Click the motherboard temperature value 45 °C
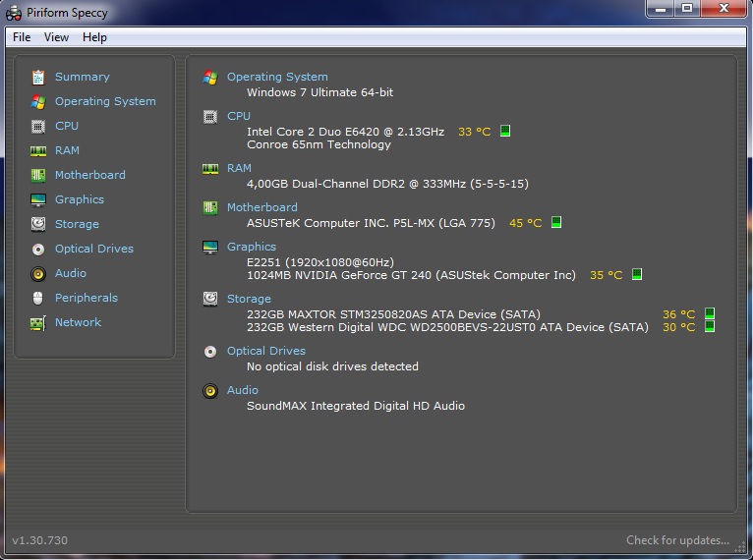 525,223
